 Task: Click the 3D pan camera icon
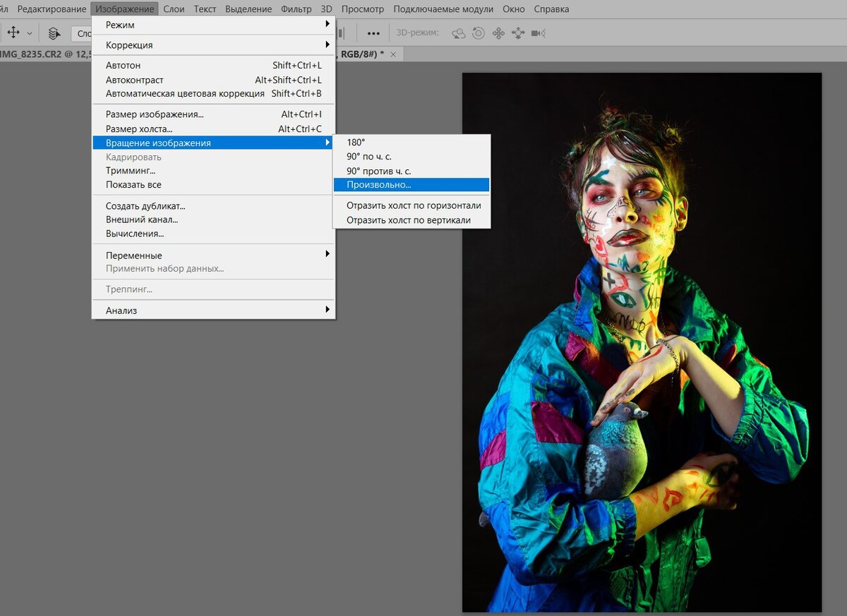point(498,33)
